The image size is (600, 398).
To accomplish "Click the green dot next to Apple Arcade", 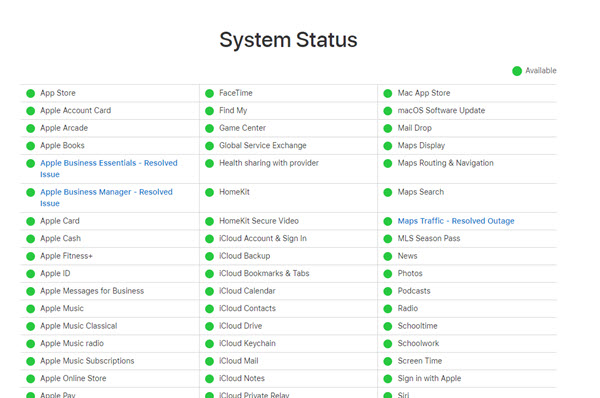I will (31, 128).
